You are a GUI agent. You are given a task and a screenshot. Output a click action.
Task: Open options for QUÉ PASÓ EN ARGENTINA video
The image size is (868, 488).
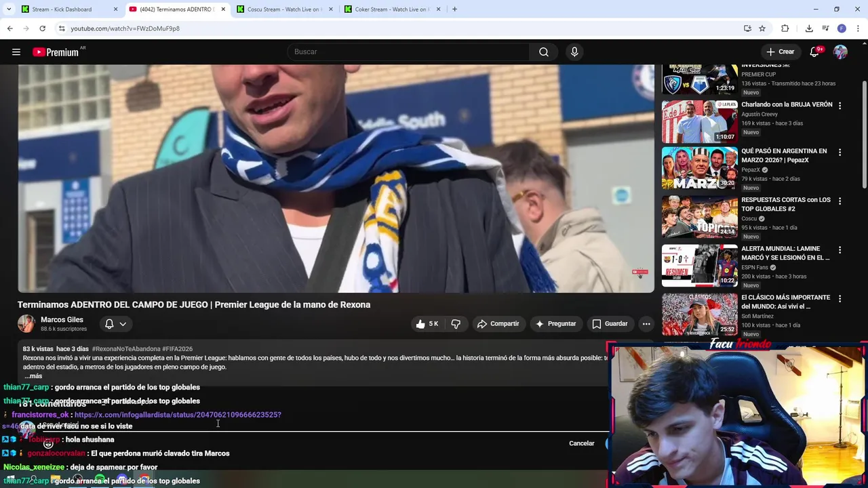point(840,152)
